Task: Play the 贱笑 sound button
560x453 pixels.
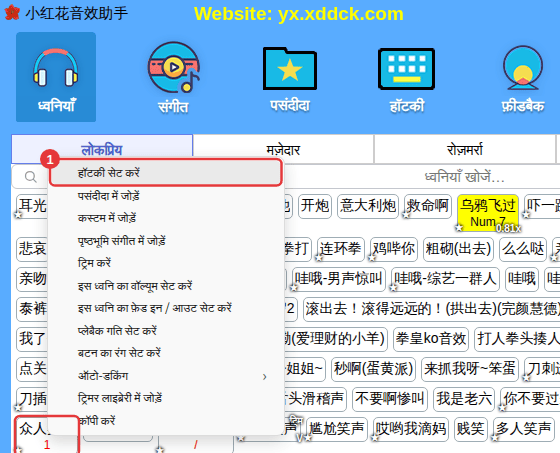Action: 471,429
